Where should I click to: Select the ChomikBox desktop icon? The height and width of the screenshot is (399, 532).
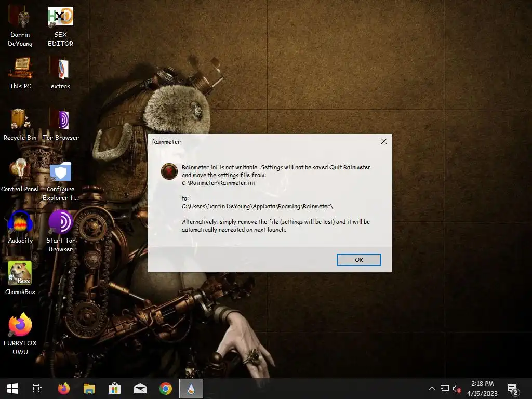[20, 278]
